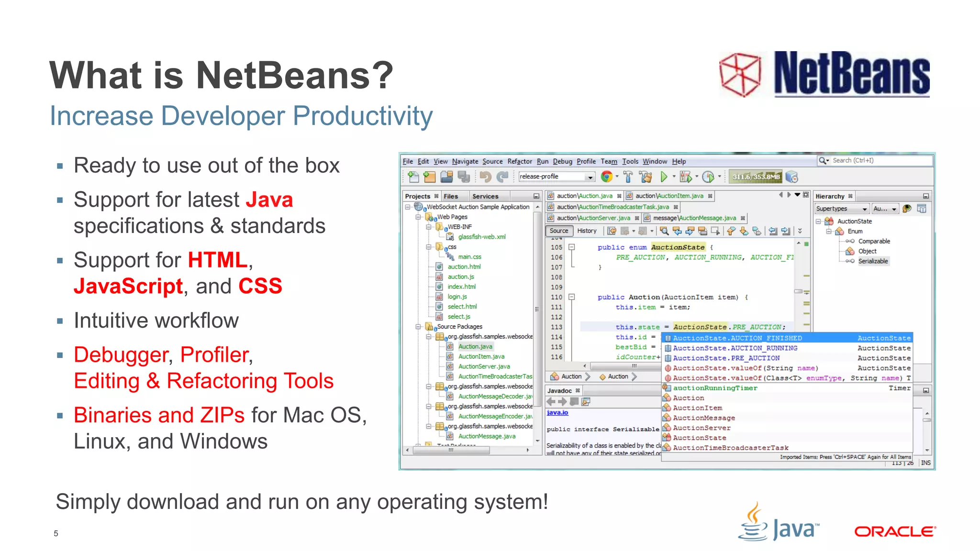
Task: Select AuctionState.PRE_AUCTION completion item
Action: tap(787, 358)
